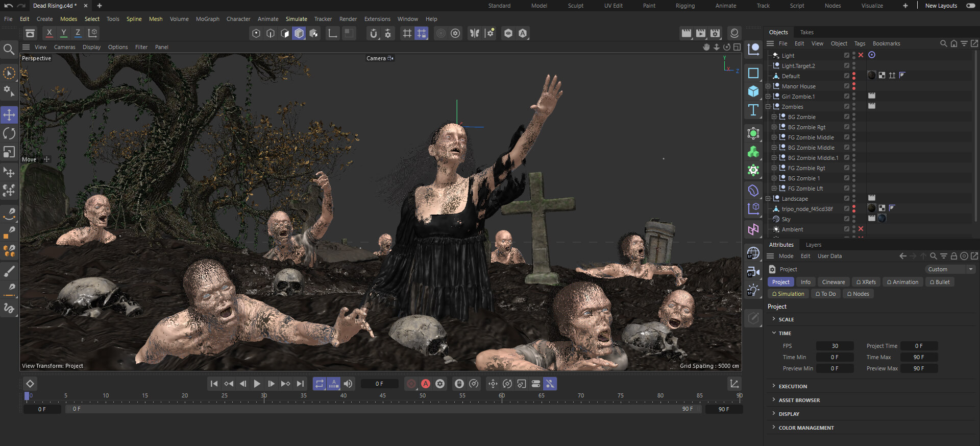Add a Text spline object

[753, 110]
